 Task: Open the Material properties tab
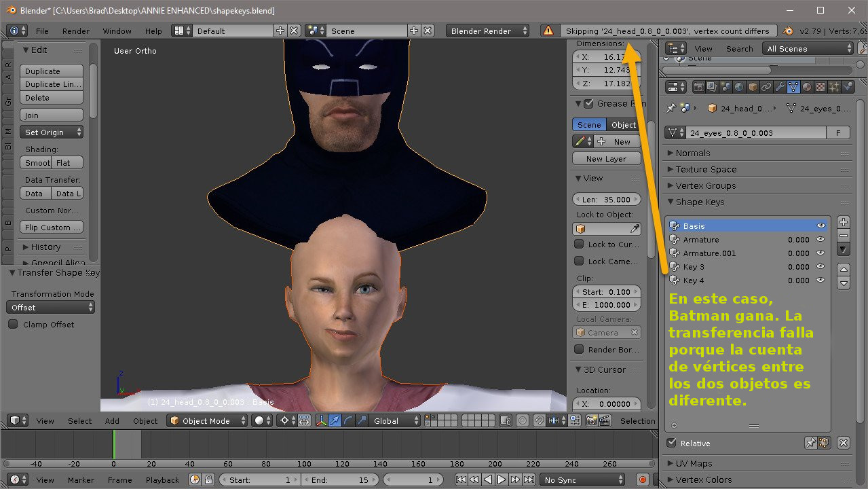(x=807, y=87)
